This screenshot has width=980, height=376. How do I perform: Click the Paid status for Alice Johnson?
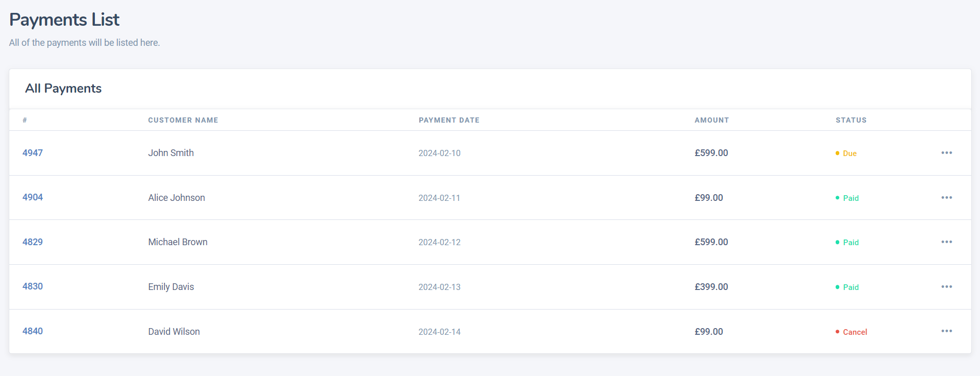(x=850, y=198)
